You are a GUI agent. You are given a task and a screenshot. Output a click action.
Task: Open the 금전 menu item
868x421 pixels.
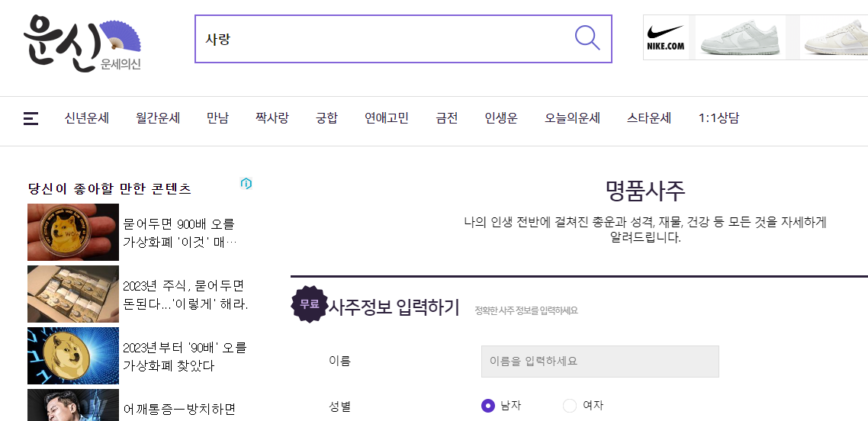[x=447, y=118]
